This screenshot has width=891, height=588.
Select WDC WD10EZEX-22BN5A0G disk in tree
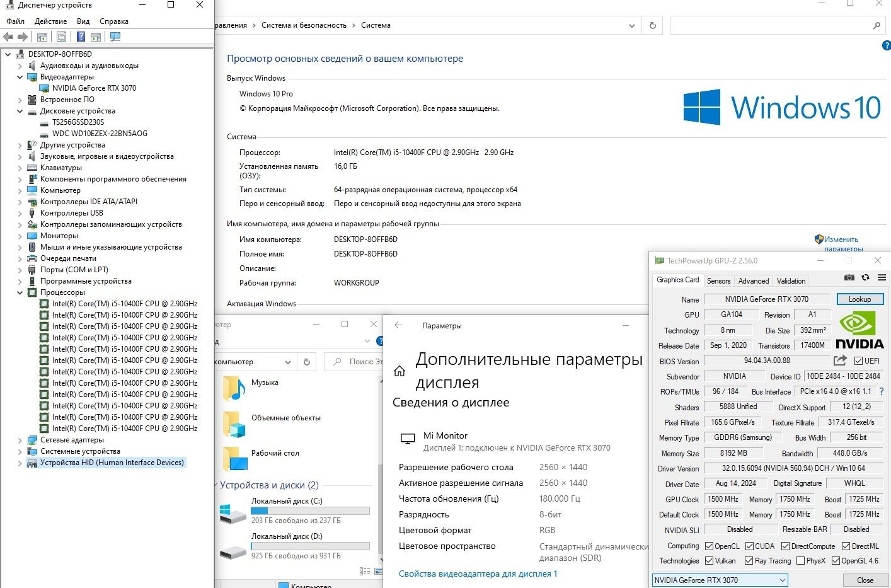click(x=100, y=134)
